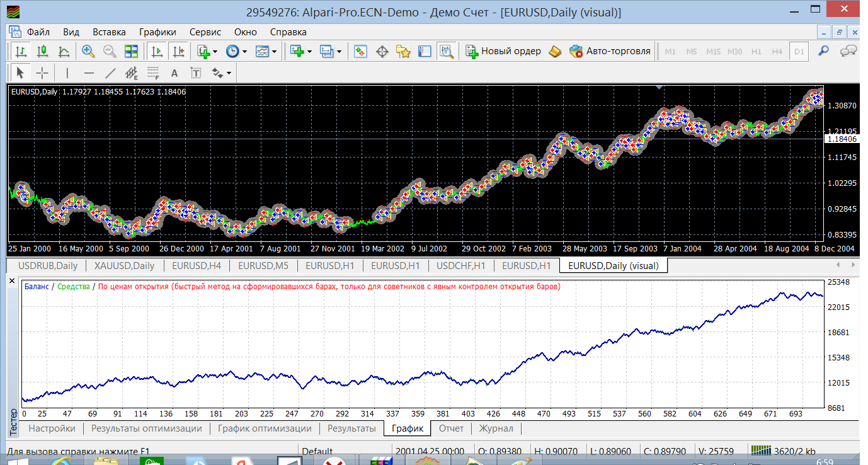Image resolution: width=868 pixels, height=465 pixels.
Task: Select the text label 'A' tool
Action: (174, 72)
